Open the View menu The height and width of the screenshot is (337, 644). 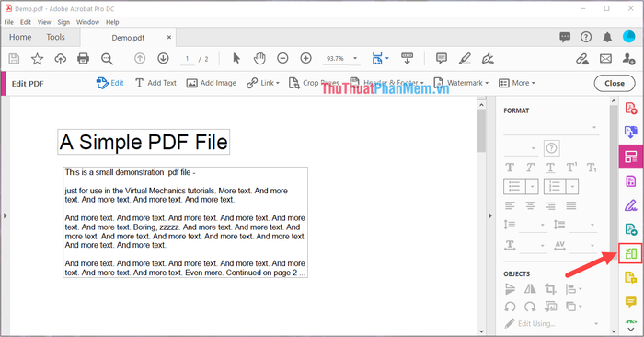point(44,22)
